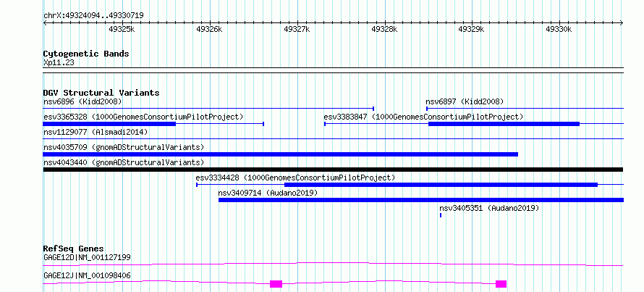Click the 49325k ruler tick label
Viewport: 644px width, 292px height.
point(122,29)
